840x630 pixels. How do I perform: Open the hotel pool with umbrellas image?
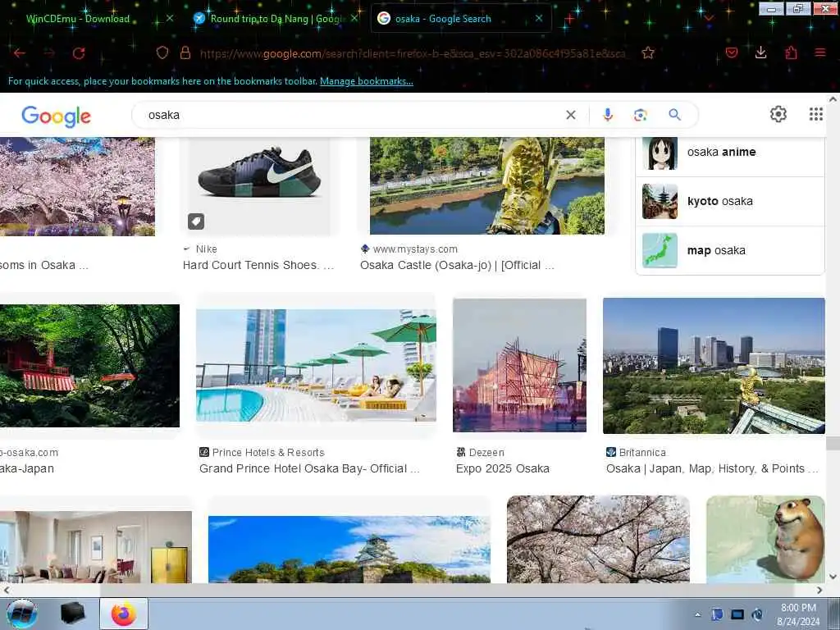click(316, 365)
